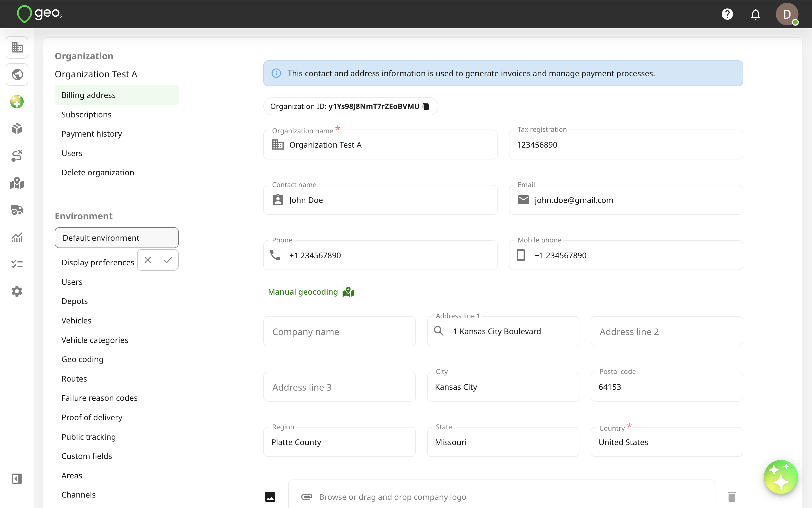The height and width of the screenshot is (508, 812).
Task: Open the user avatar D menu
Action: [787, 14]
